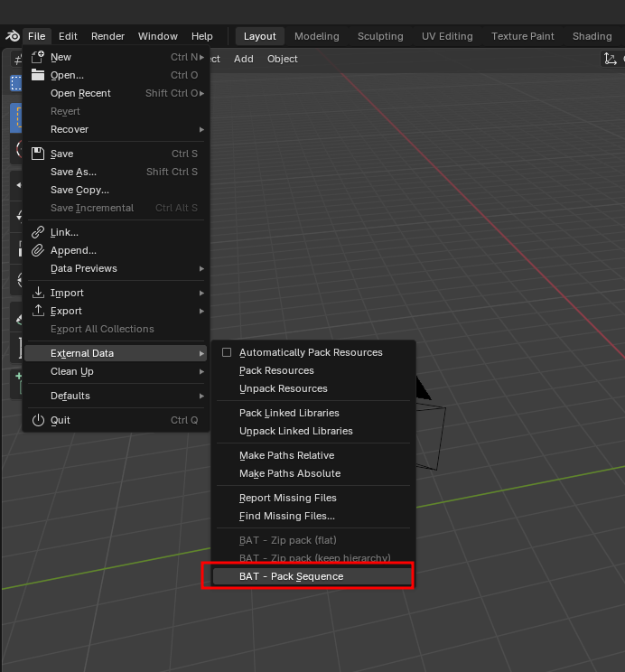Click Find Missing Files entry

point(286,516)
